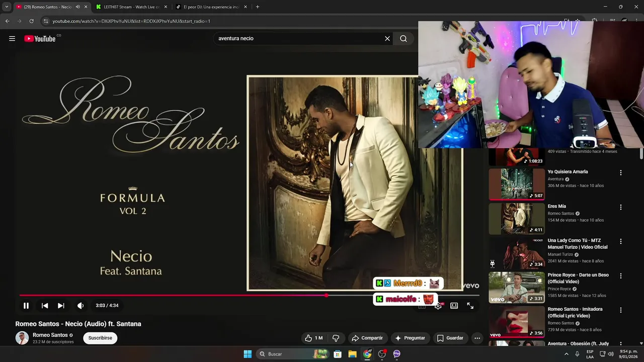
Task: Click the Preguntar button
Action: pos(410,338)
